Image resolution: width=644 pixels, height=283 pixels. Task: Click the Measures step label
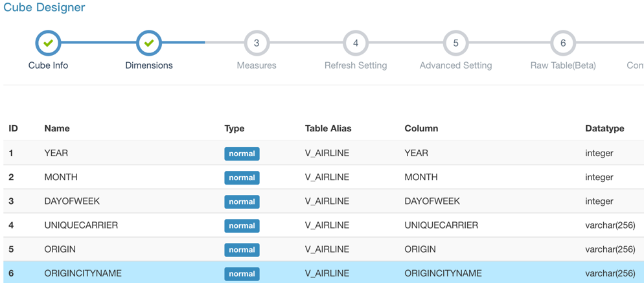257,65
